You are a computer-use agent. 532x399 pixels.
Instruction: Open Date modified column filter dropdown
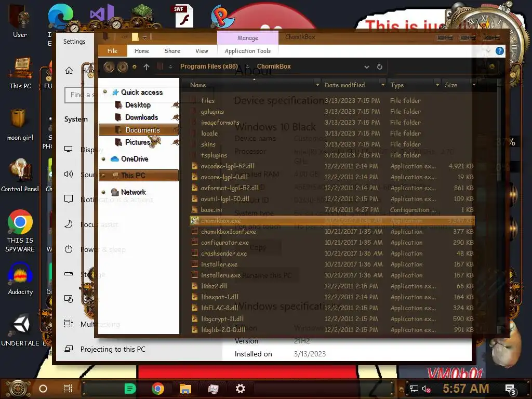pyautogui.click(x=383, y=85)
